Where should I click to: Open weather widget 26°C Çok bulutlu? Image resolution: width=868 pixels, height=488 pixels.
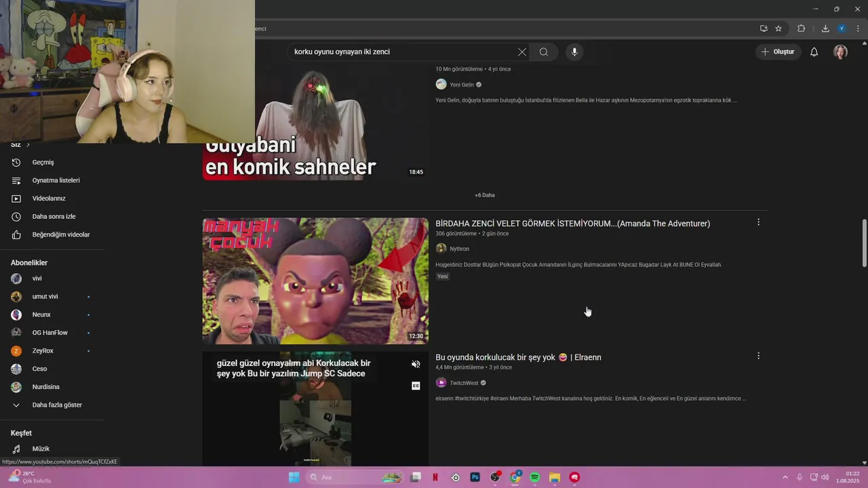(31, 477)
